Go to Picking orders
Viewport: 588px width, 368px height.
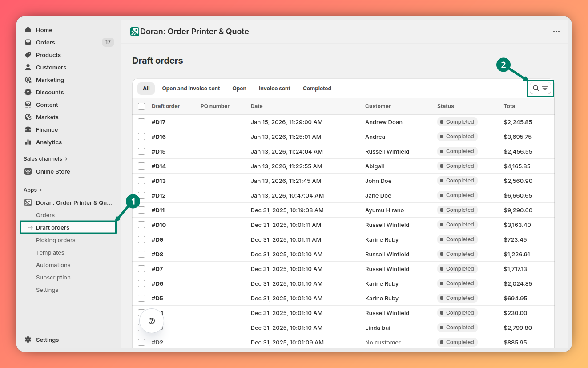click(56, 240)
